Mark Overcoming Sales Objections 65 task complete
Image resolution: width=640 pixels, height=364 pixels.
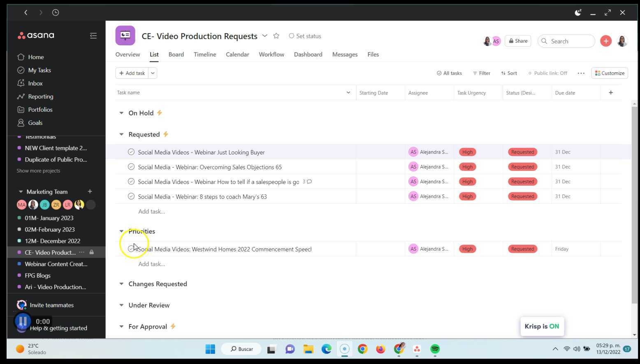pos(131,167)
